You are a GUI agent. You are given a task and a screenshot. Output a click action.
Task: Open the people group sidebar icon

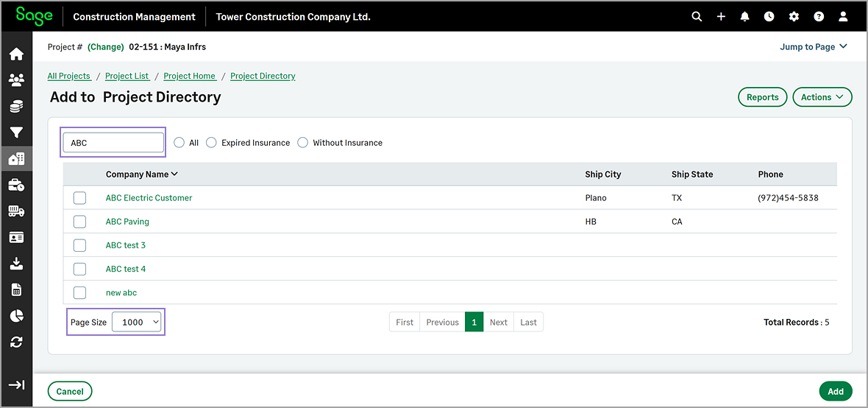coord(17,80)
